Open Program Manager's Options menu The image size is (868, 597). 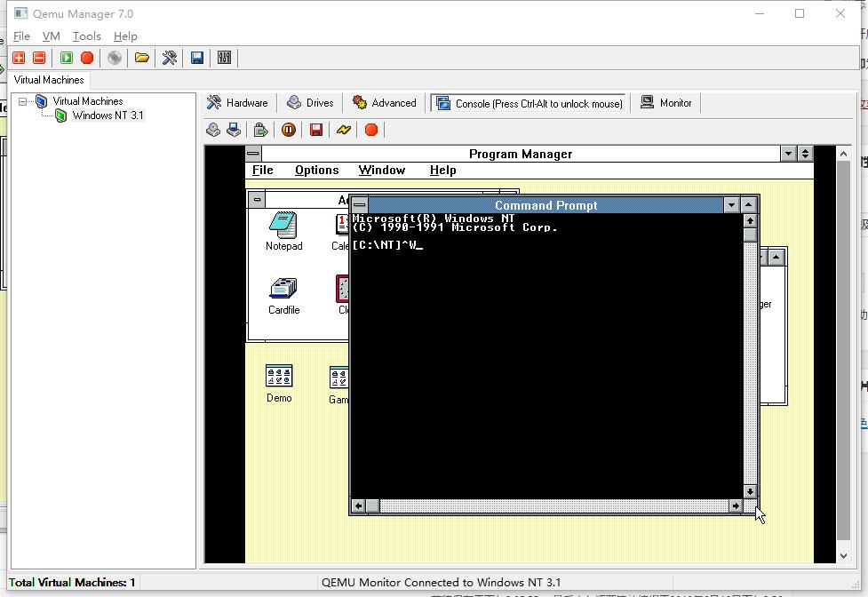(316, 170)
